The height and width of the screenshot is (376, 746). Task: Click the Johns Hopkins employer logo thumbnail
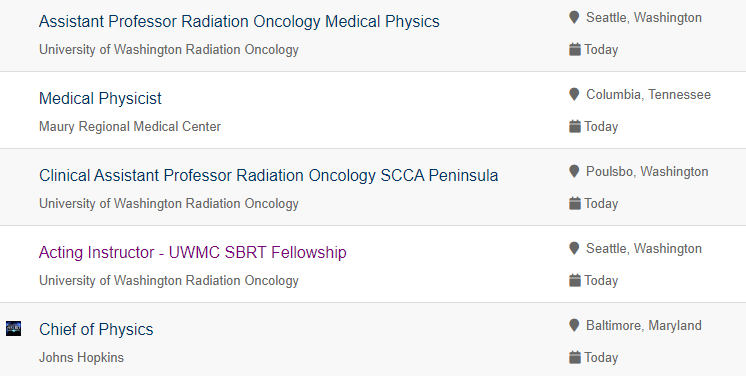(13, 328)
